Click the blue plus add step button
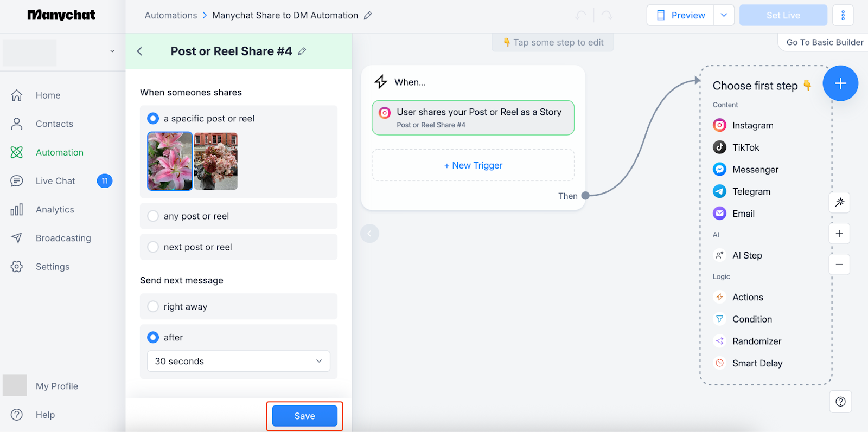The width and height of the screenshot is (868, 432). pyautogui.click(x=840, y=83)
